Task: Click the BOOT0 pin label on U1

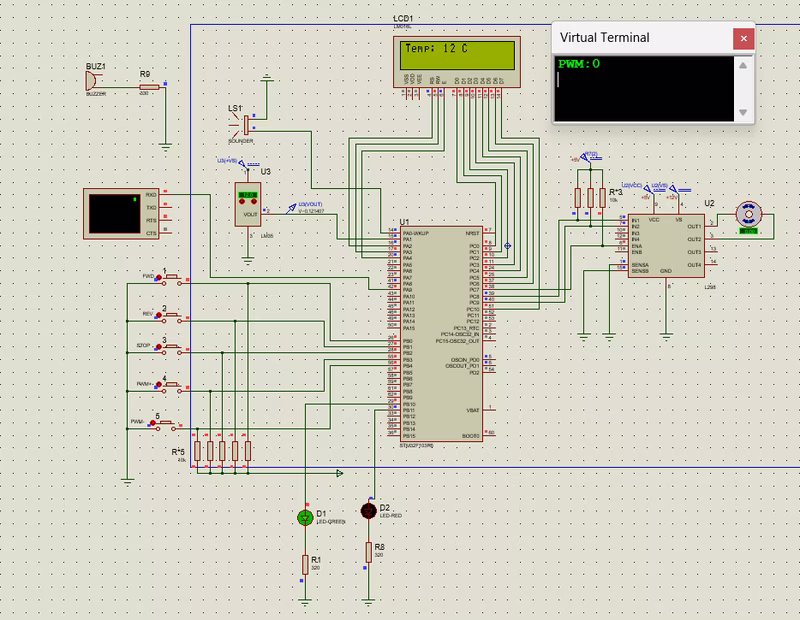Action: tap(471, 436)
